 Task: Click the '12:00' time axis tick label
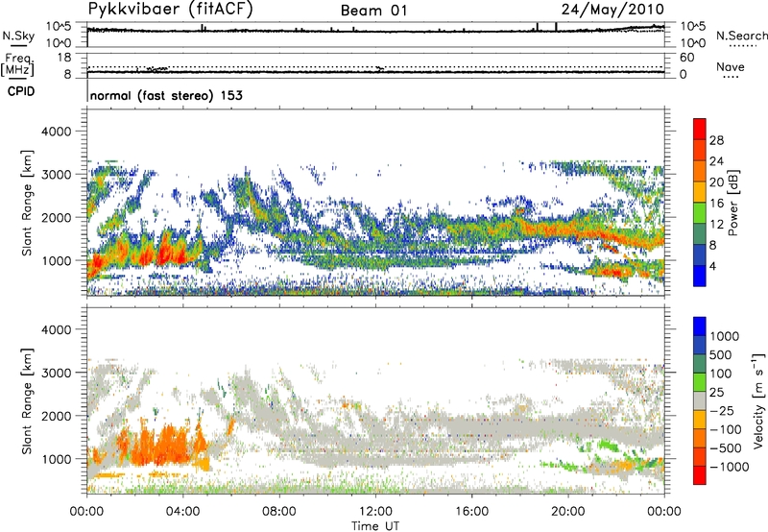pos(375,512)
